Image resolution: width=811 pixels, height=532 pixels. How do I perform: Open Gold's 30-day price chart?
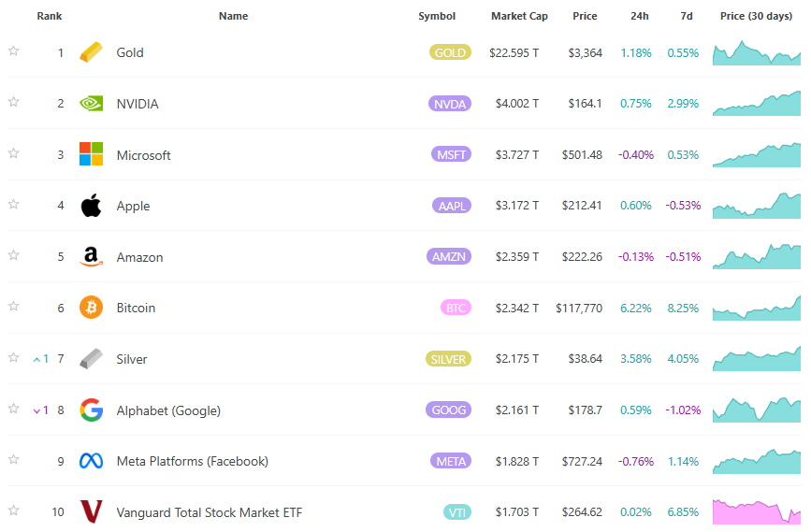pos(756,52)
